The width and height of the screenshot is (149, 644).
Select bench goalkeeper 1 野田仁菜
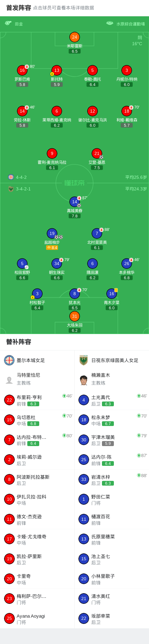[112, 499]
